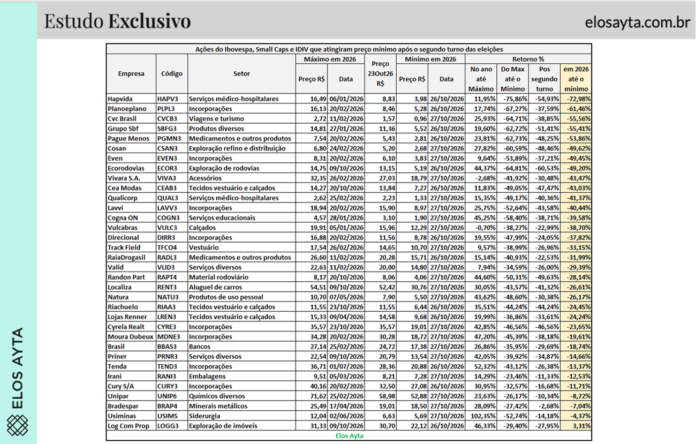Select the 'Priner' company cell

131,357
